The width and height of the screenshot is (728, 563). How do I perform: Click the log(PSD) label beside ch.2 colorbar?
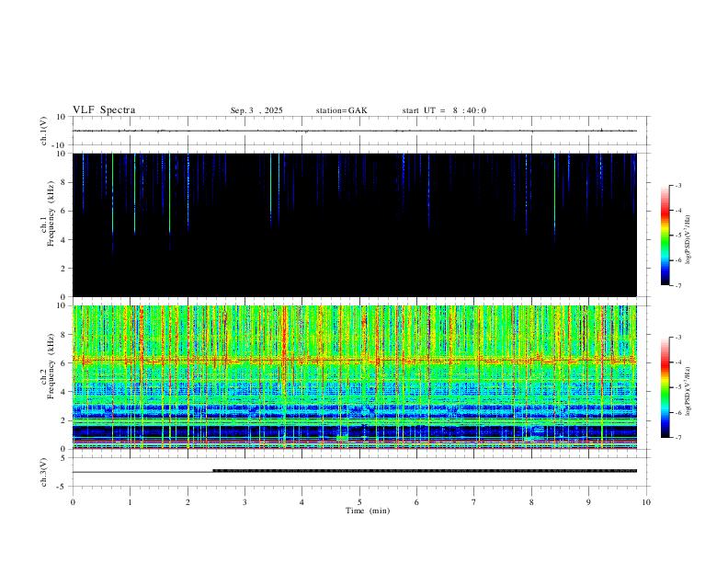tap(688, 391)
